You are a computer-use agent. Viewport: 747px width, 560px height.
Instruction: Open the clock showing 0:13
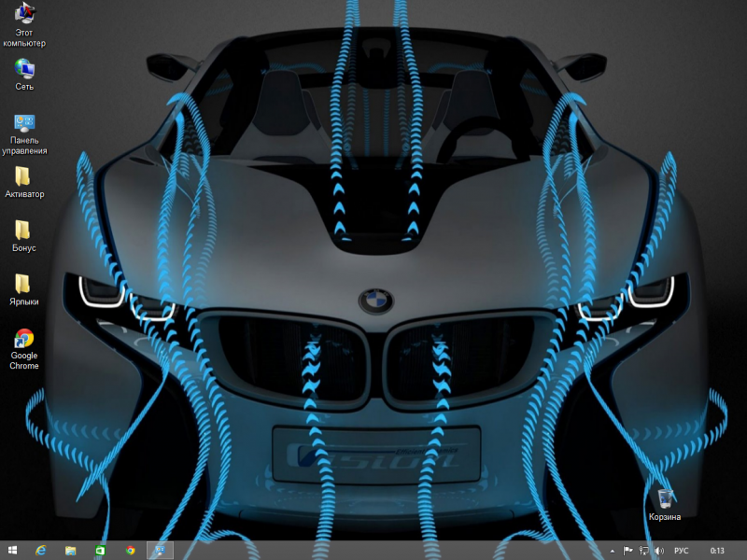coord(717,551)
